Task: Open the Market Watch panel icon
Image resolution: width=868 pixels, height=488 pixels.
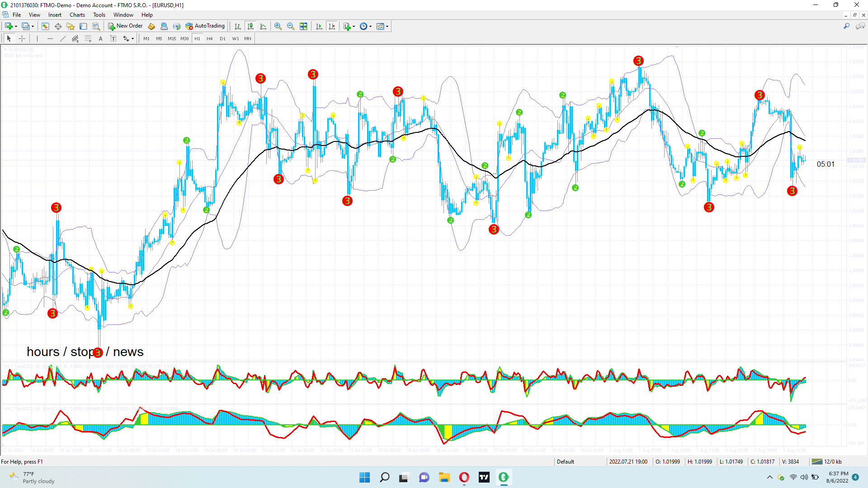Action: coord(45,26)
